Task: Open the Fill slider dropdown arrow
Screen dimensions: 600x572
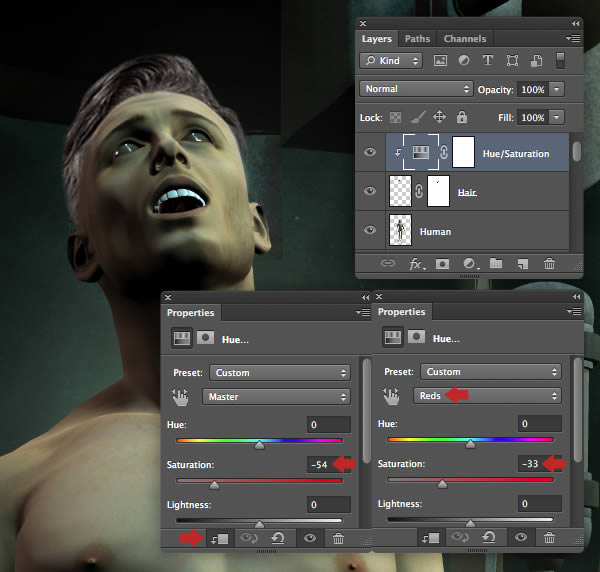Action: (x=556, y=117)
